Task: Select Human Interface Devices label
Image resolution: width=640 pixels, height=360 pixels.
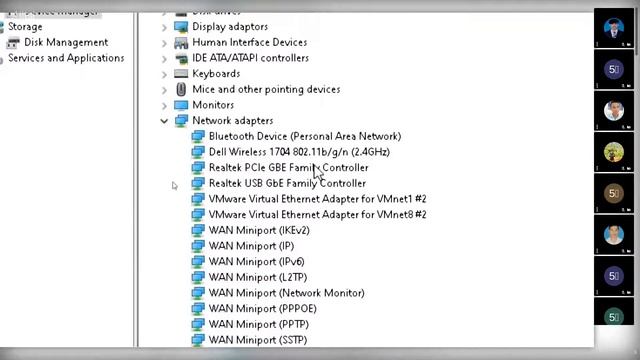Action: 249,42
